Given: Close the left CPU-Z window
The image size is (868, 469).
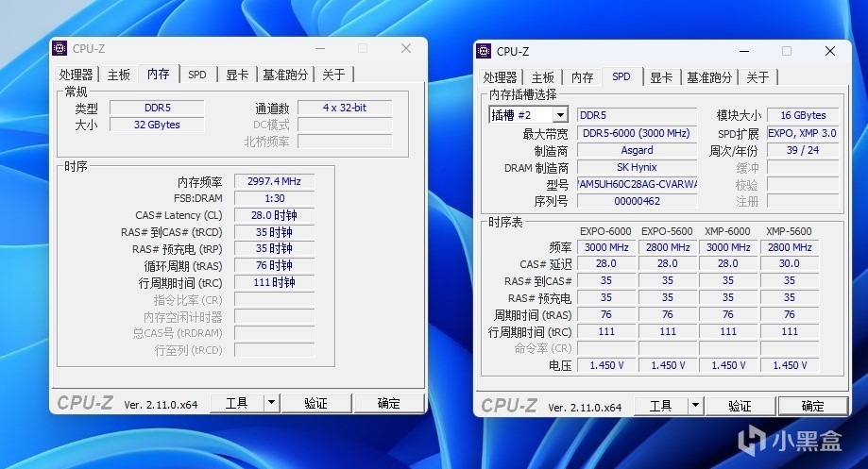Looking at the screenshot, I should (406, 49).
